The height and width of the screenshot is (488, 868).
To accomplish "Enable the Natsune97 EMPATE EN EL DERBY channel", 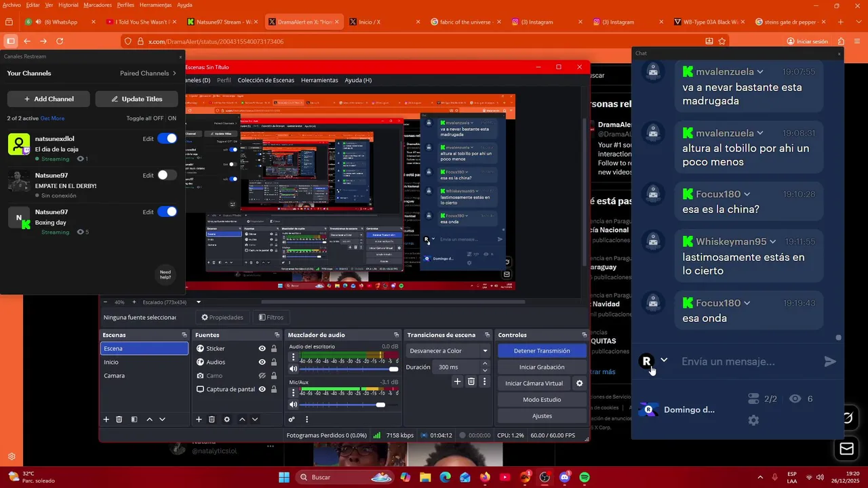I will pyautogui.click(x=167, y=175).
